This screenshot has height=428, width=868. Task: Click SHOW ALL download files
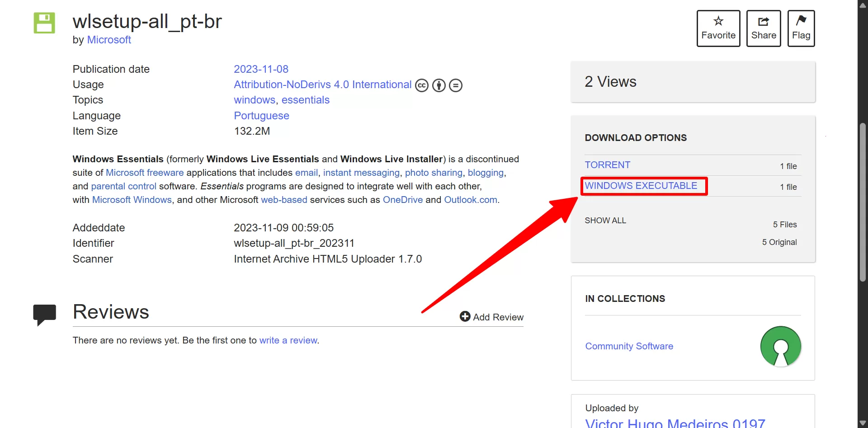point(605,221)
